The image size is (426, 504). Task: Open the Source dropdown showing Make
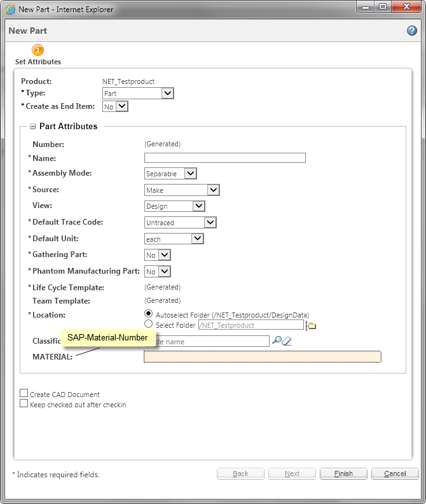(x=182, y=190)
